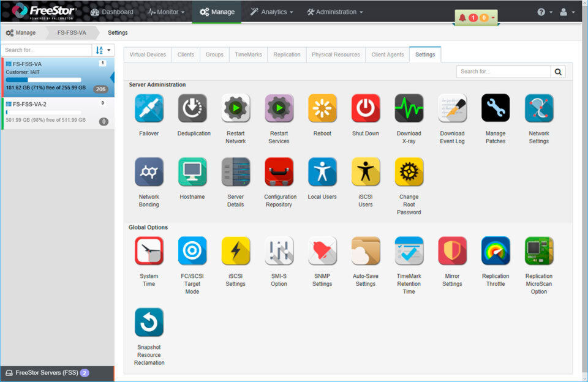Viewport: 588px width, 382px height.
Task: Open Mirror Settings
Action: (x=452, y=251)
